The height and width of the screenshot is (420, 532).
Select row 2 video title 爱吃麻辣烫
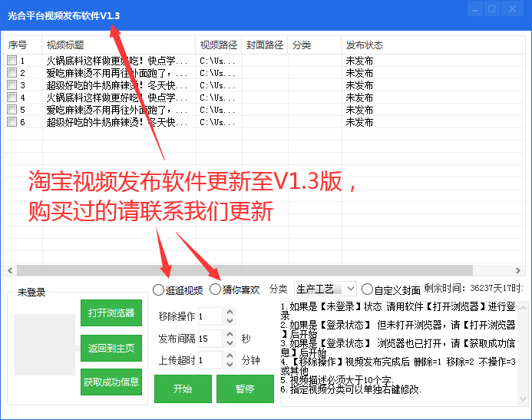pos(117,73)
